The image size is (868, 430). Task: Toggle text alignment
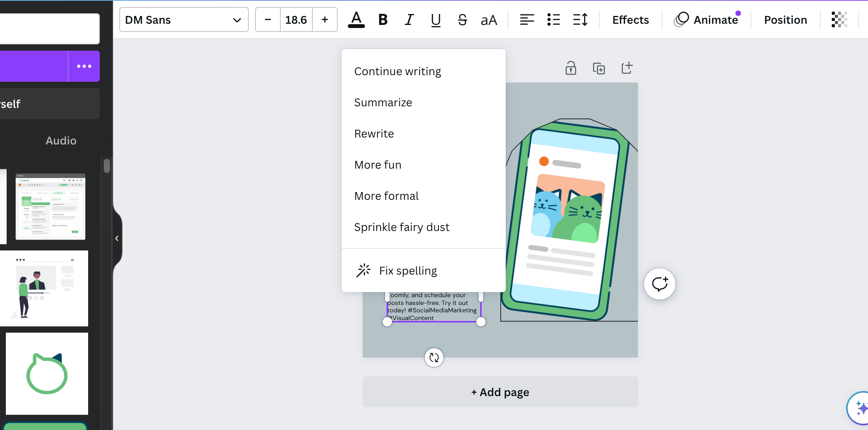coord(527,19)
